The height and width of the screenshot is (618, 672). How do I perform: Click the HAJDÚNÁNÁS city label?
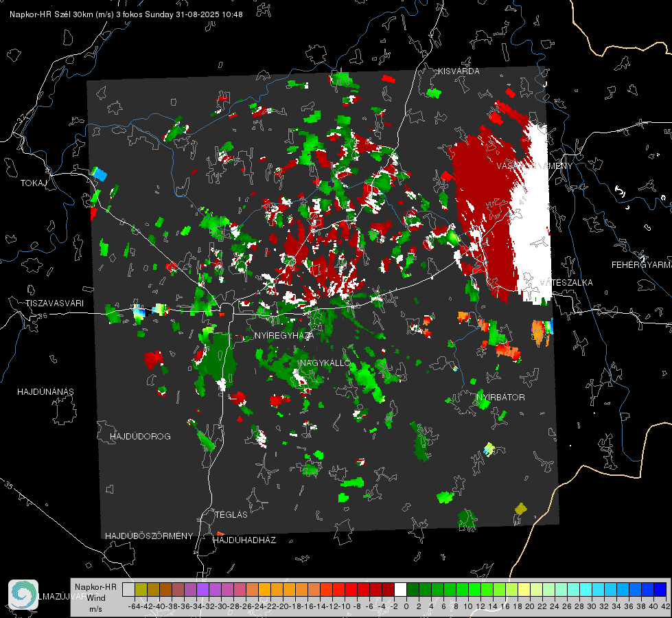45,391
